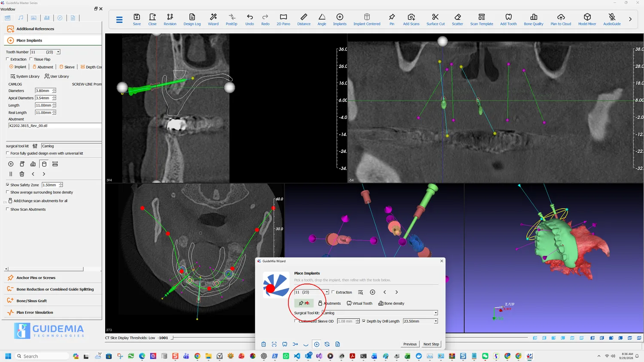Viewport: 644px width, 362px height.
Task: Select the Distance measurement tool
Action: point(304,19)
